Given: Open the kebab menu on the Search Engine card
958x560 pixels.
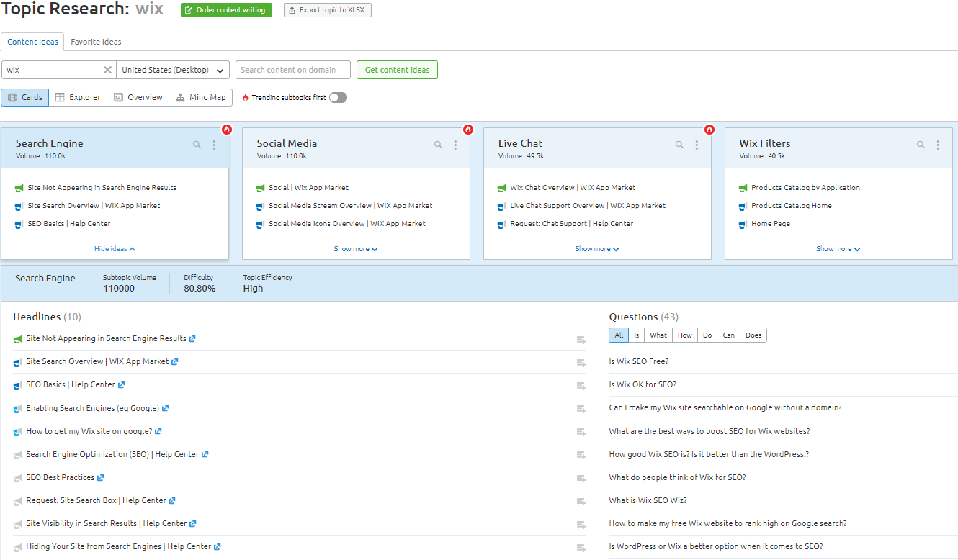Looking at the screenshot, I should [x=214, y=144].
